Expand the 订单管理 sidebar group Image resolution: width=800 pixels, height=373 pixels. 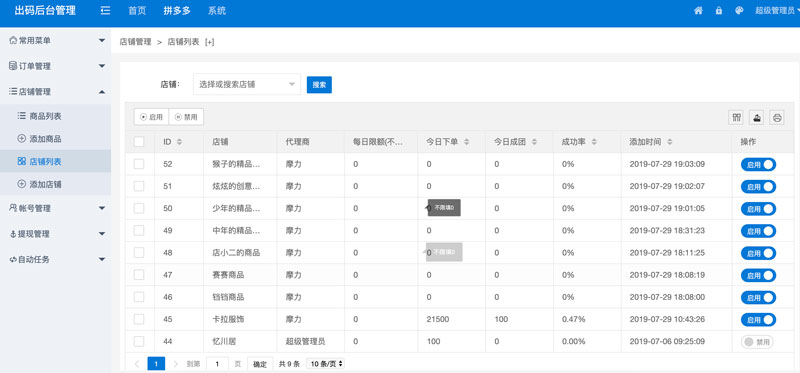55,66
